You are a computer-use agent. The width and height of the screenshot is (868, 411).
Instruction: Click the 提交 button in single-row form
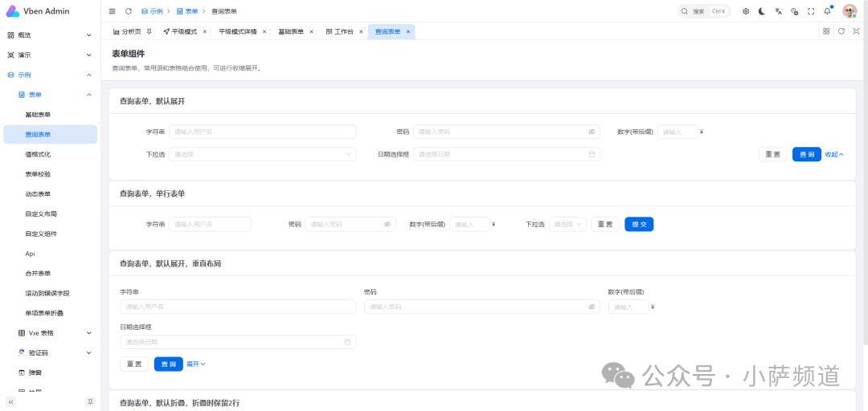639,224
